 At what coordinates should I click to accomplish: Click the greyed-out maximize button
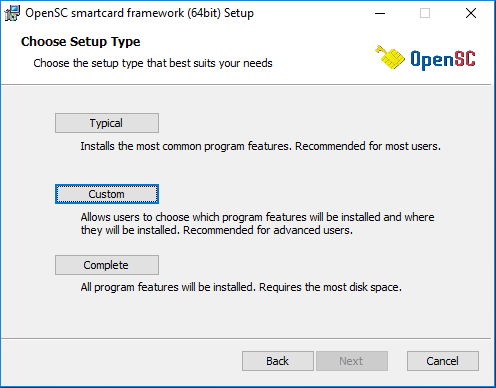click(425, 13)
